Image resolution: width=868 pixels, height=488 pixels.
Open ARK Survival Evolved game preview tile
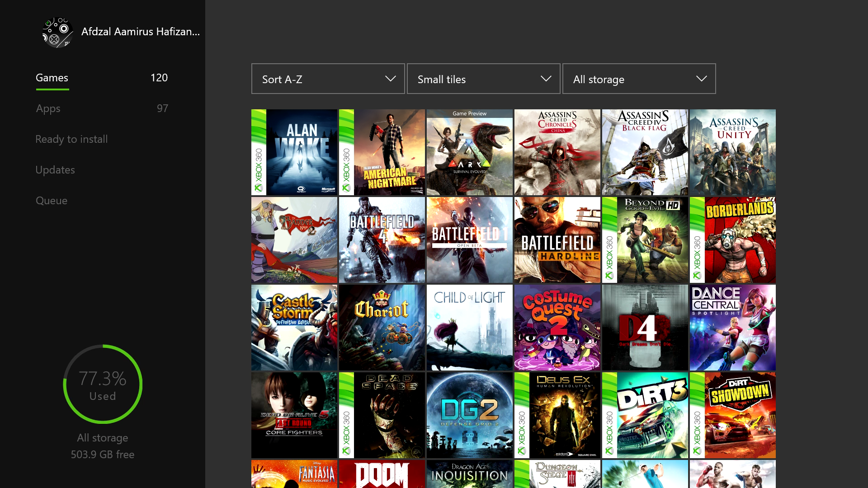point(470,152)
